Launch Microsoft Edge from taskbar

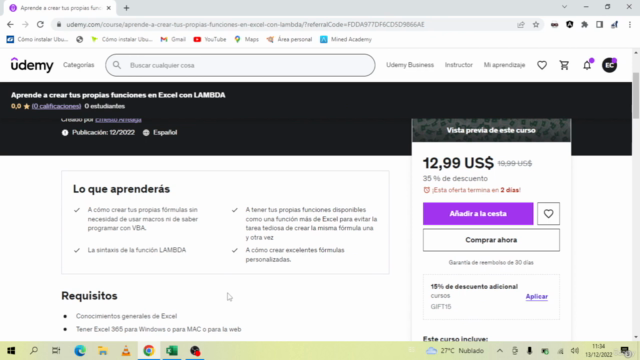tap(80, 351)
